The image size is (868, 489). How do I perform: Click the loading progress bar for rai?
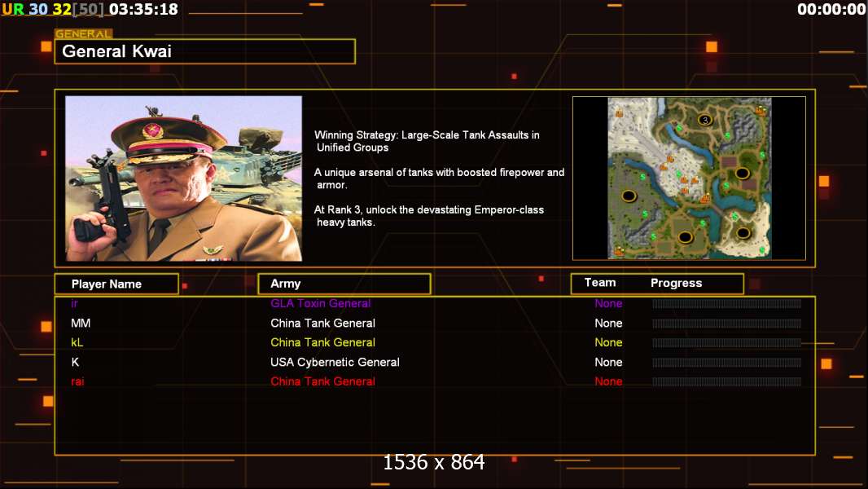point(727,381)
